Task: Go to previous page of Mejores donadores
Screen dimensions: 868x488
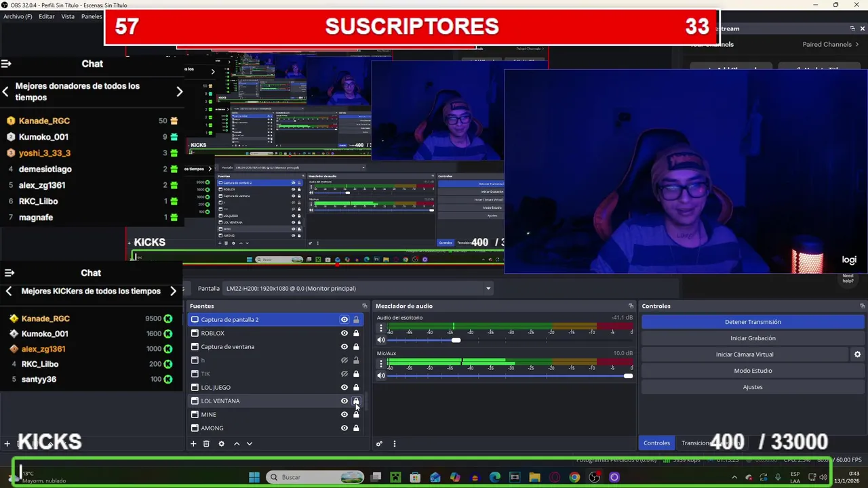Action: click(5, 91)
